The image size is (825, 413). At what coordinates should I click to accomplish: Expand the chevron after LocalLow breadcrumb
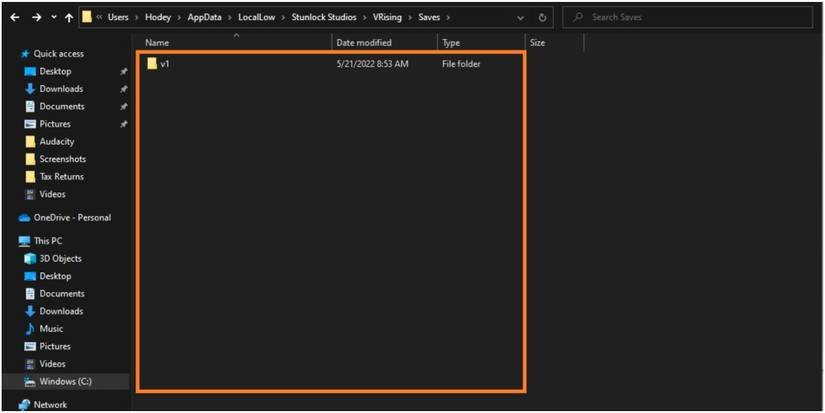283,17
